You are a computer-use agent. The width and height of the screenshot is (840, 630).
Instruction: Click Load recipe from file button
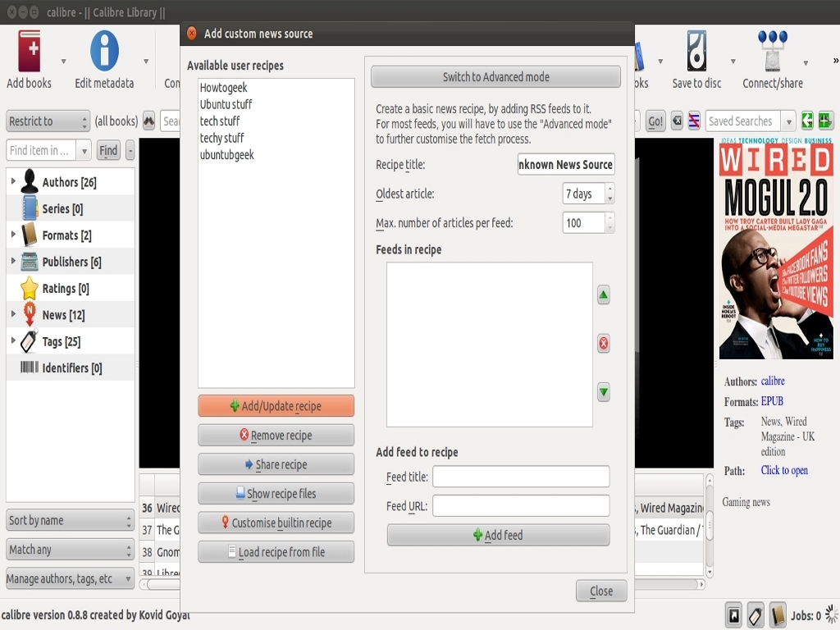coord(276,552)
